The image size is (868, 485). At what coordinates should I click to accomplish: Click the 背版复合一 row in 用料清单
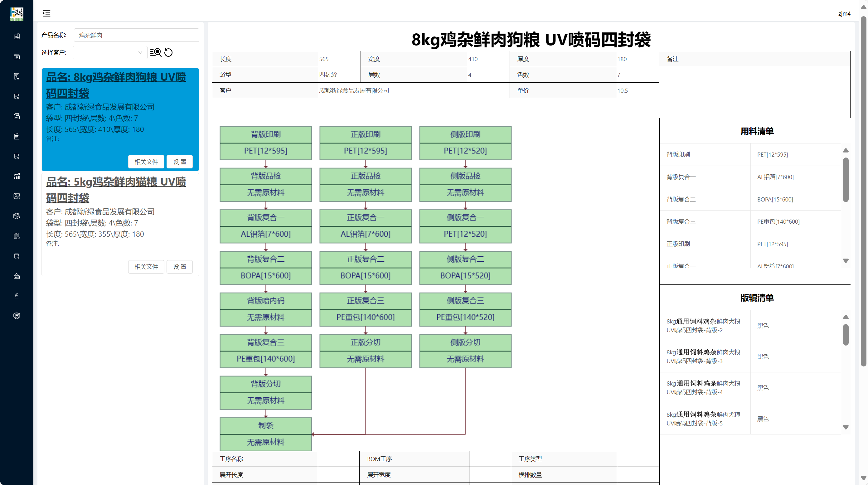pos(750,177)
